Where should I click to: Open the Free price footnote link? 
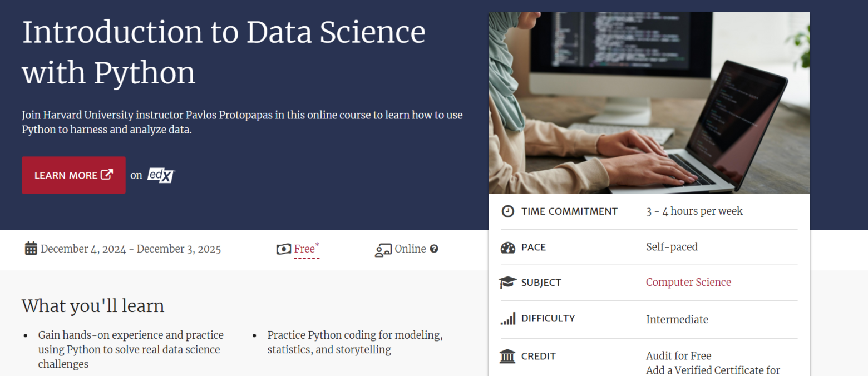pyautogui.click(x=306, y=249)
